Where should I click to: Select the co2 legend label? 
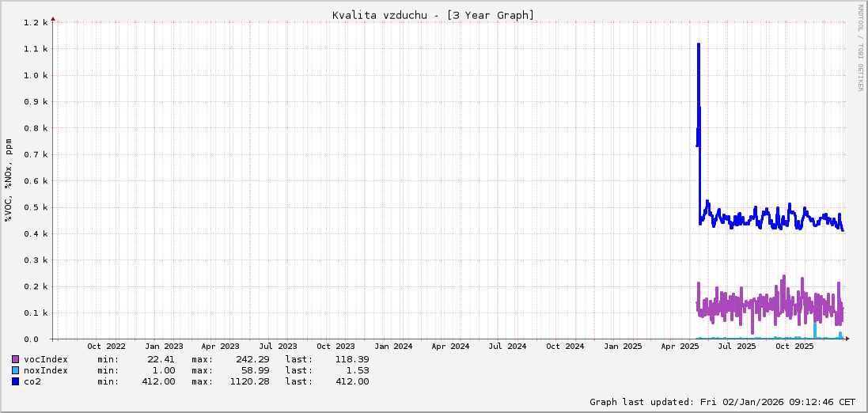tap(32, 381)
